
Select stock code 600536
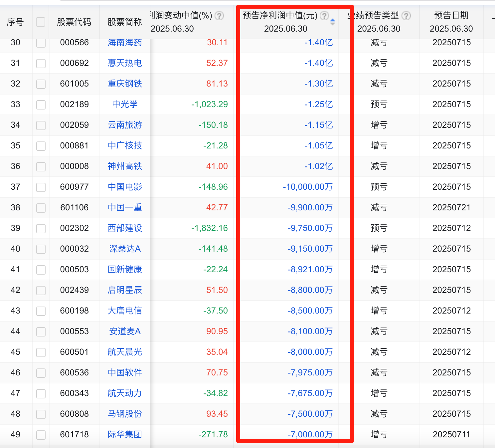[75, 372]
